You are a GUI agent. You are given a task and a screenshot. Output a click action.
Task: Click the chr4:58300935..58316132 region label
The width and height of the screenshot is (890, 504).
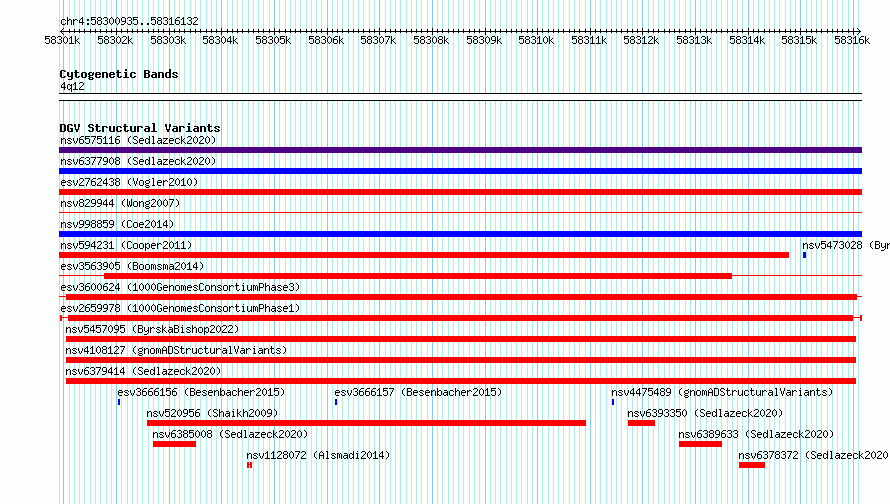[x=129, y=22]
